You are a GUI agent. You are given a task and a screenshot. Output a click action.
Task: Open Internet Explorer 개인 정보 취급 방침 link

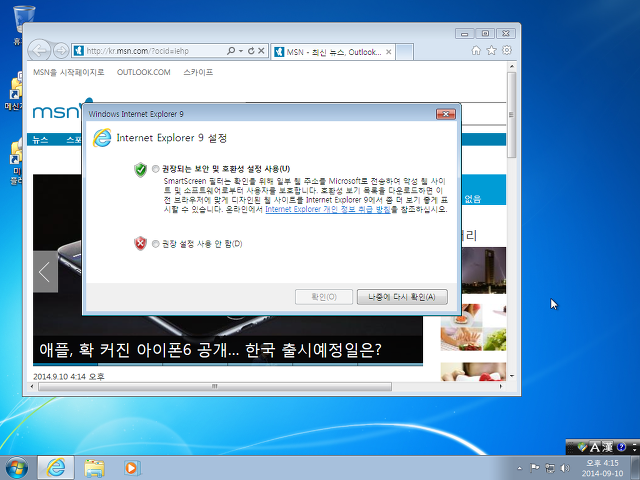[328, 209]
